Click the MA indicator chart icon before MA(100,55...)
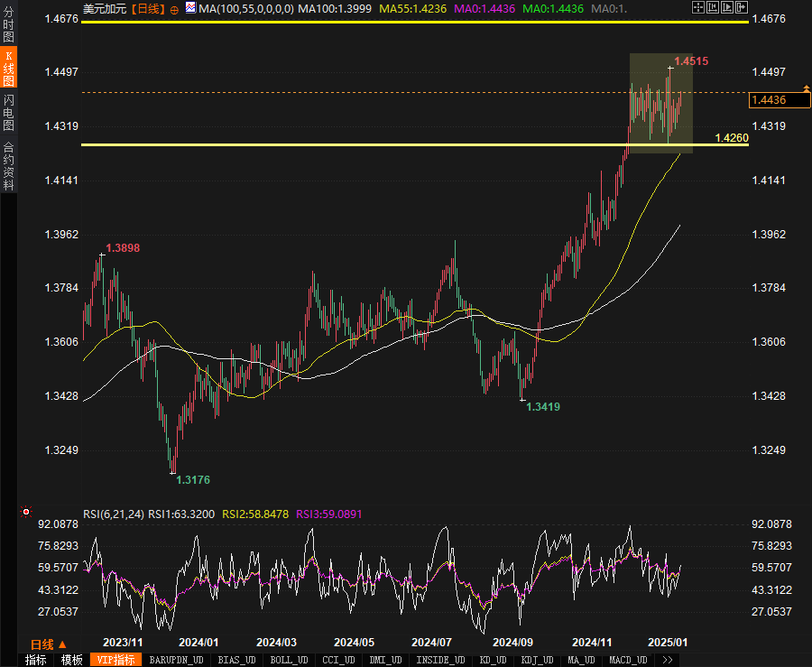This screenshot has height=667, width=812. tap(189, 8)
